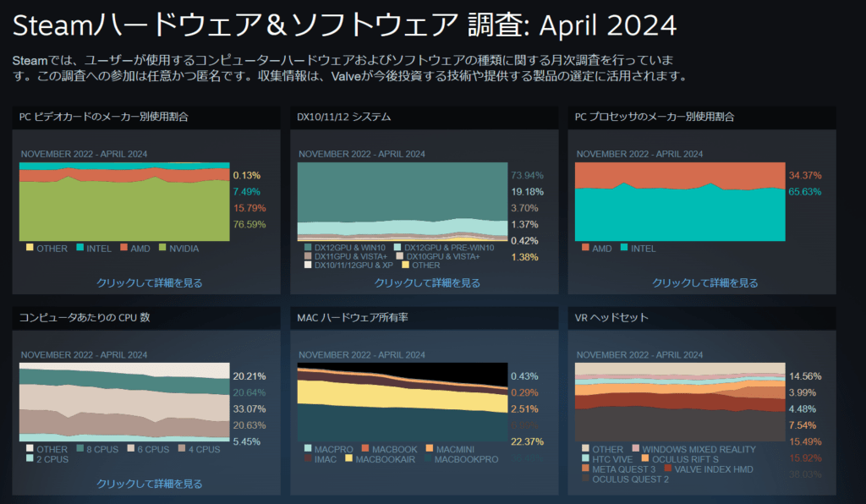Click the AMD swatch in video card legend
This screenshot has height=504, width=866.
point(123,247)
